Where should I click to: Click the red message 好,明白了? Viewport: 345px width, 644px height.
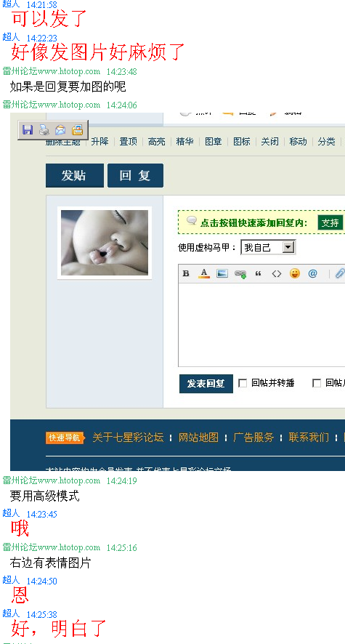[x=59, y=629]
